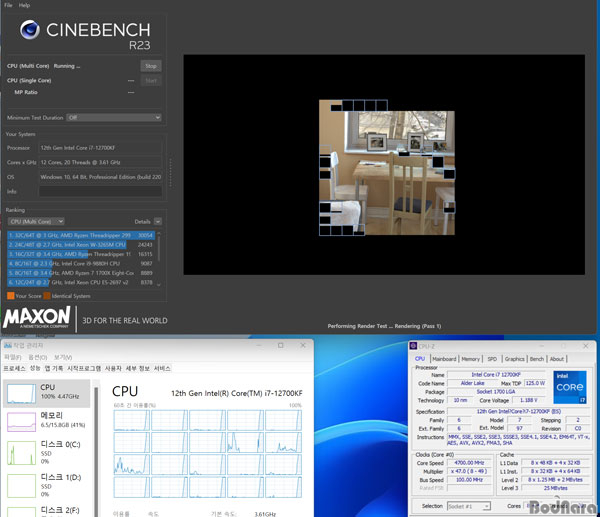Switch to the 프로세스 tab in Task Manager
This screenshot has height=517, width=600.
coord(14,368)
